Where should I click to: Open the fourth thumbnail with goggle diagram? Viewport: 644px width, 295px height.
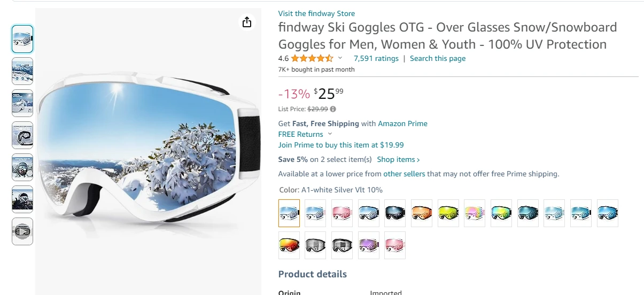(x=22, y=135)
